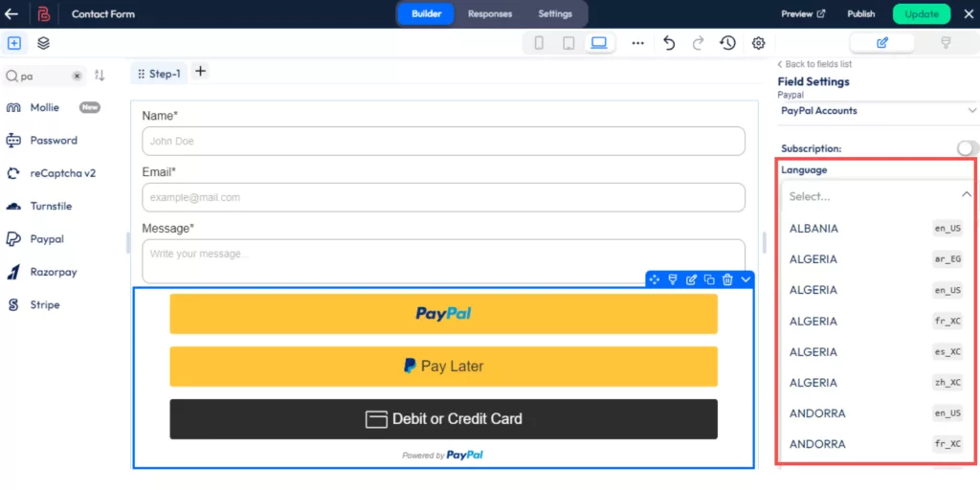
Task: Click the back arrow icon
Action: (x=11, y=13)
